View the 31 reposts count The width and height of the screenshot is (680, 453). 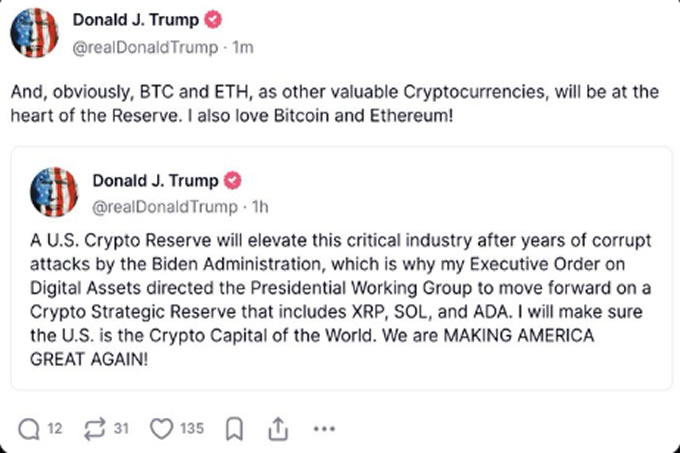(x=121, y=429)
